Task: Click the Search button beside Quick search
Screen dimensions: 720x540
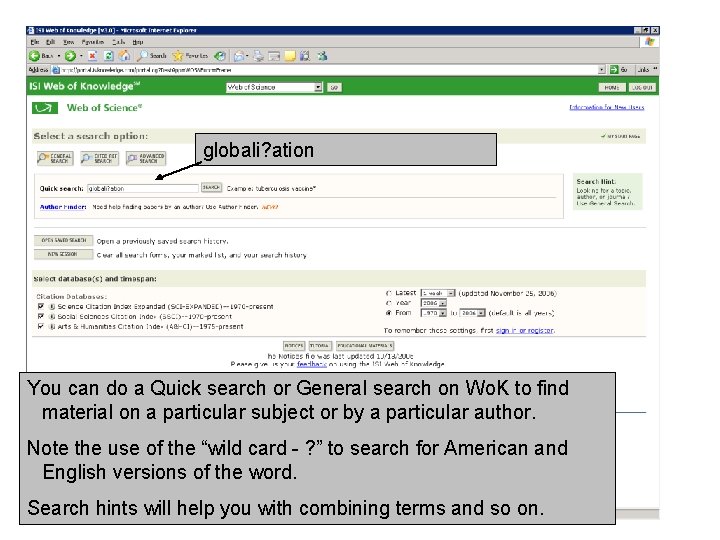Action: pos(211,188)
